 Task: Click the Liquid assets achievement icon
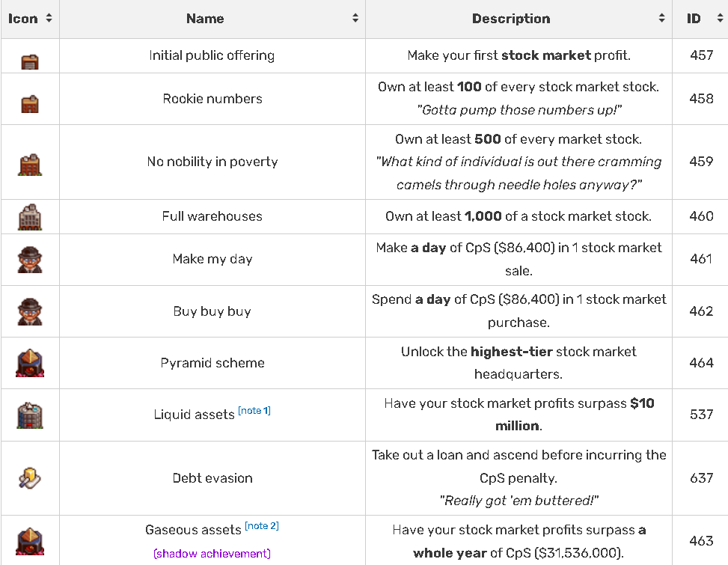click(x=30, y=415)
